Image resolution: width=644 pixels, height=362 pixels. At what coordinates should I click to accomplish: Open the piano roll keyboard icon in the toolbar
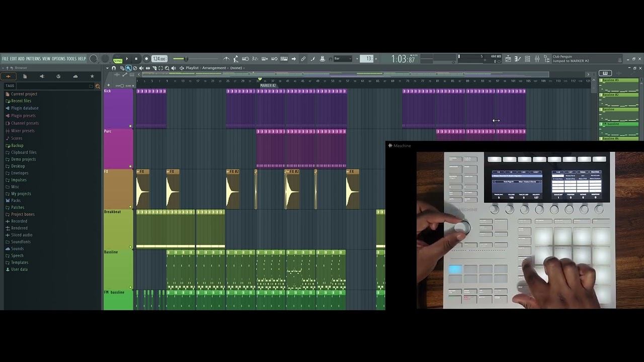coord(284,59)
